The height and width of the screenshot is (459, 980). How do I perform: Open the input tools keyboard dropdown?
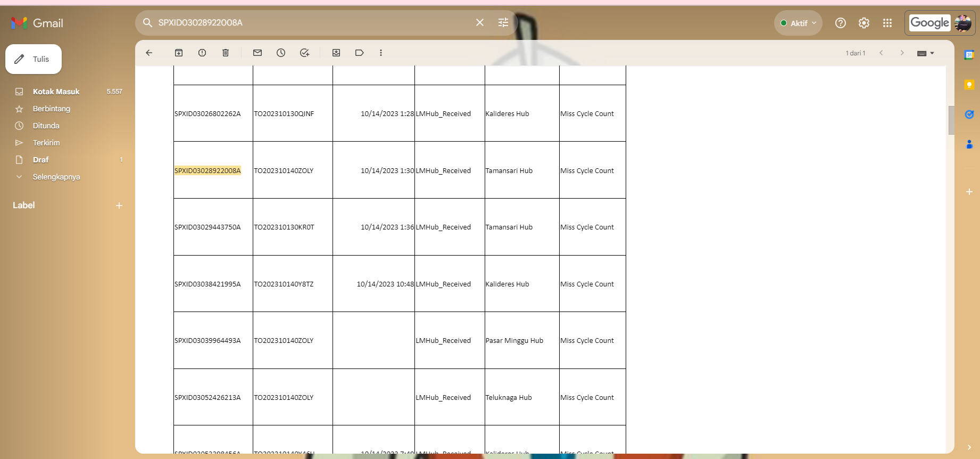point(926,53)
